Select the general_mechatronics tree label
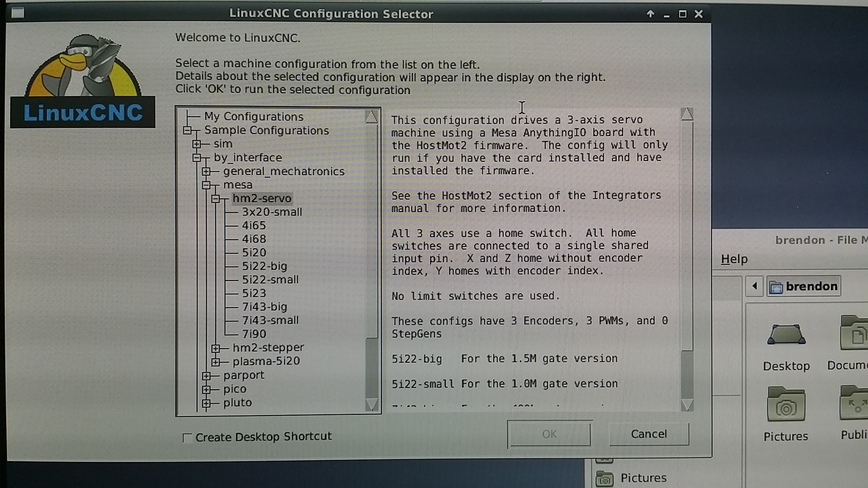Image resolution: width=868 pixels, height=488 pixels. [x=284, y=172]
